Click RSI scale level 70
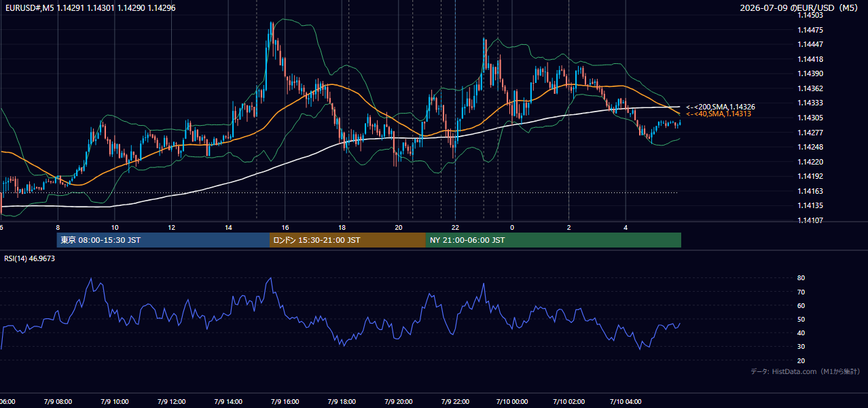Image resolution: width=868 pixels, height=408 pixels. (x=801, y=292)
